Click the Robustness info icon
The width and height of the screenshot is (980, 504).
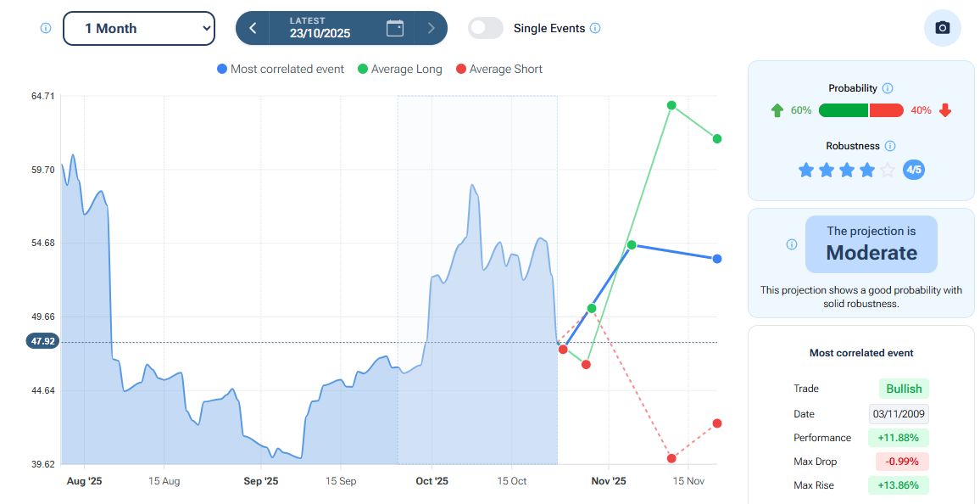click(890, 146)
